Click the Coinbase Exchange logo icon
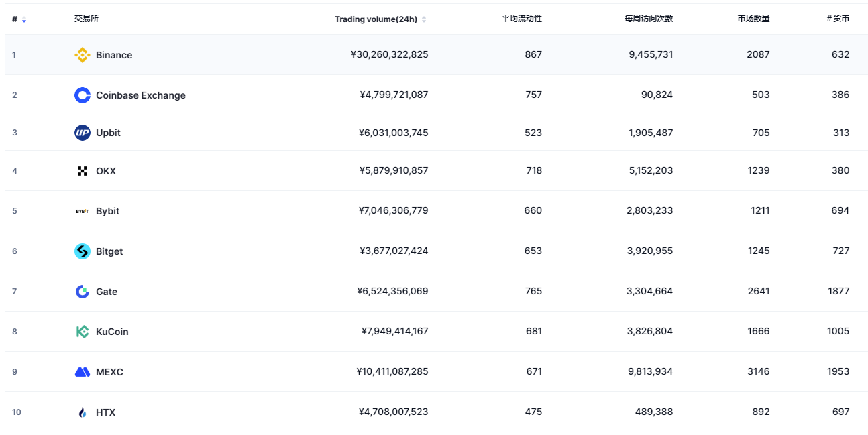The height and width of the screenshot is (435, 868). (x=83, y=95)
